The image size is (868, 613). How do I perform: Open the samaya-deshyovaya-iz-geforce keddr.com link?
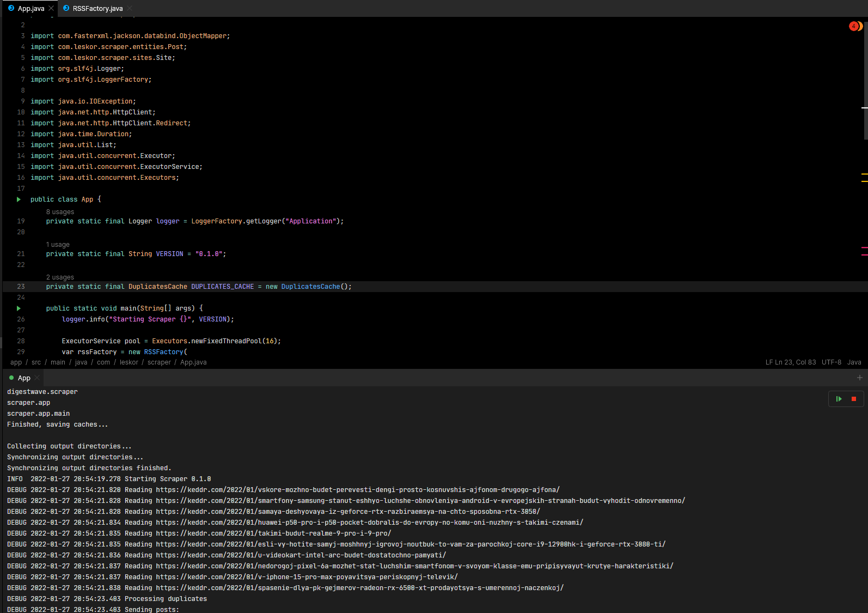pyautogui.click(x=348, y=512)
